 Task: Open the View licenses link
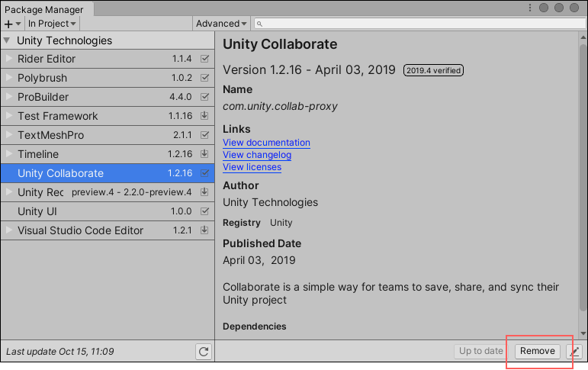point(252,167)
